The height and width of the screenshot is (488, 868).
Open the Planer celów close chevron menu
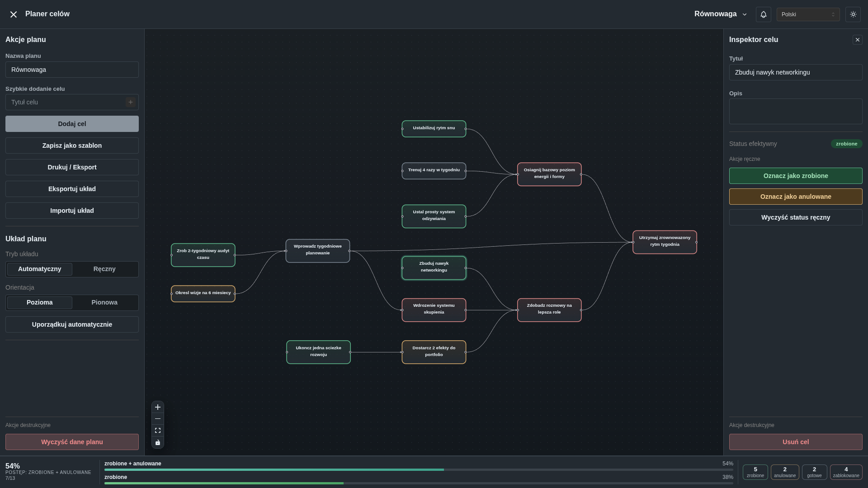click(14, 14)
